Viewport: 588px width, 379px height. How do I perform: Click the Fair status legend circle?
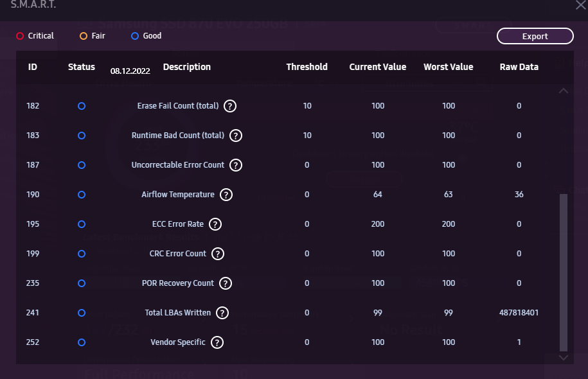84,36
